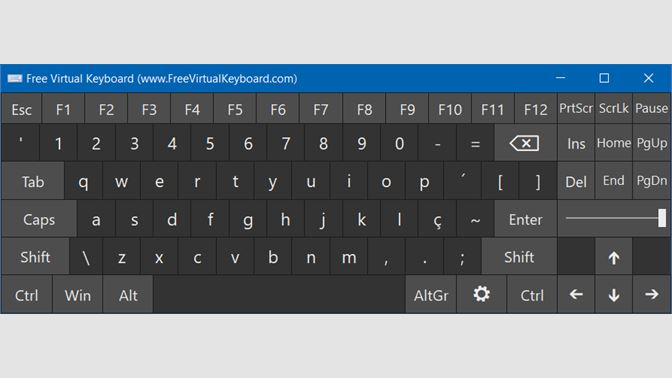Click the keyboard transparency slider handle

(662, 218)
